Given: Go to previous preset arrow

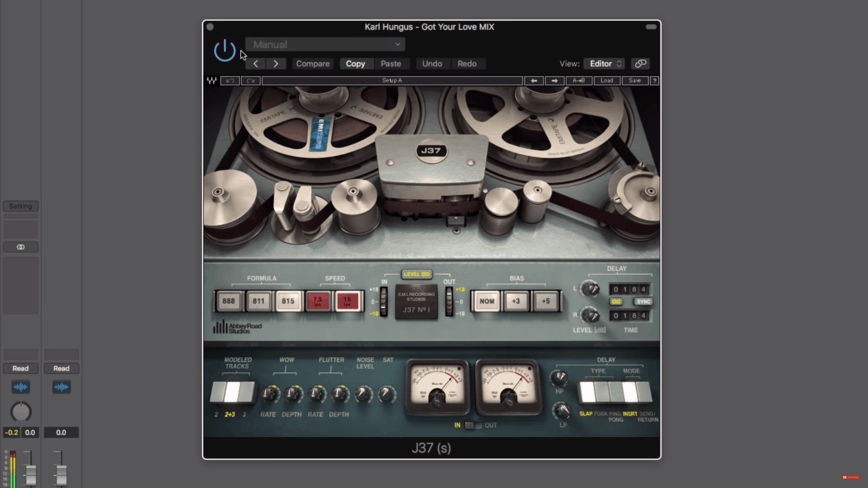Looking at the screenshot, I should point(256,64).
